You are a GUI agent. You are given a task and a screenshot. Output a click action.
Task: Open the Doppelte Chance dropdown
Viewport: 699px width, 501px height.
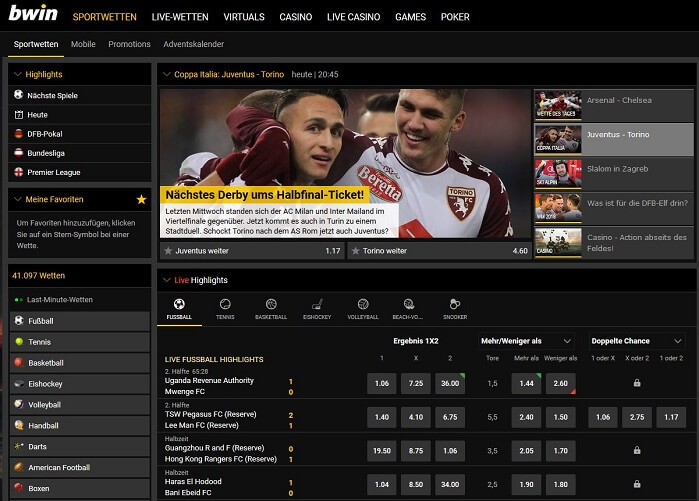tap(637, 341)
